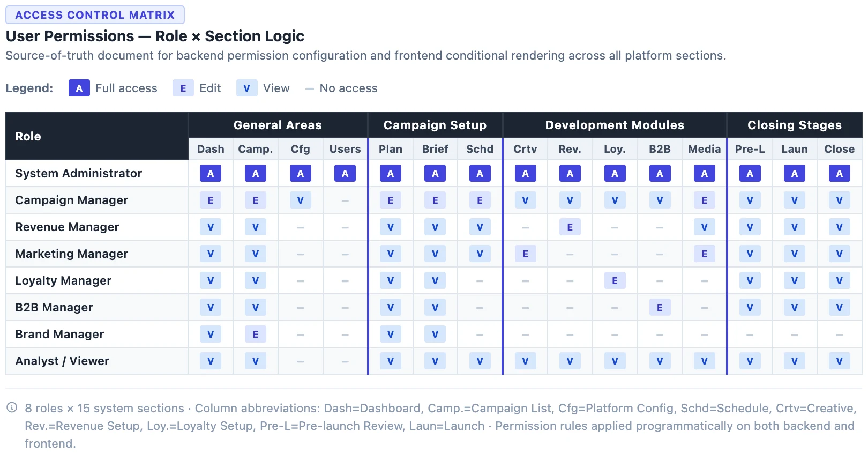
Task: Click Revenue Manager's Pre-L 'V' badge
Action: click(750, 227)
